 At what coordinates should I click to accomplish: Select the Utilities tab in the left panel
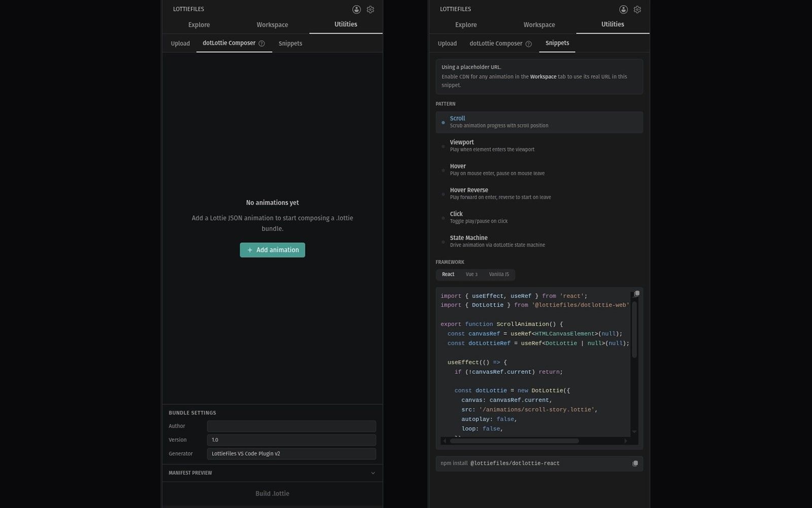(346, 24)
